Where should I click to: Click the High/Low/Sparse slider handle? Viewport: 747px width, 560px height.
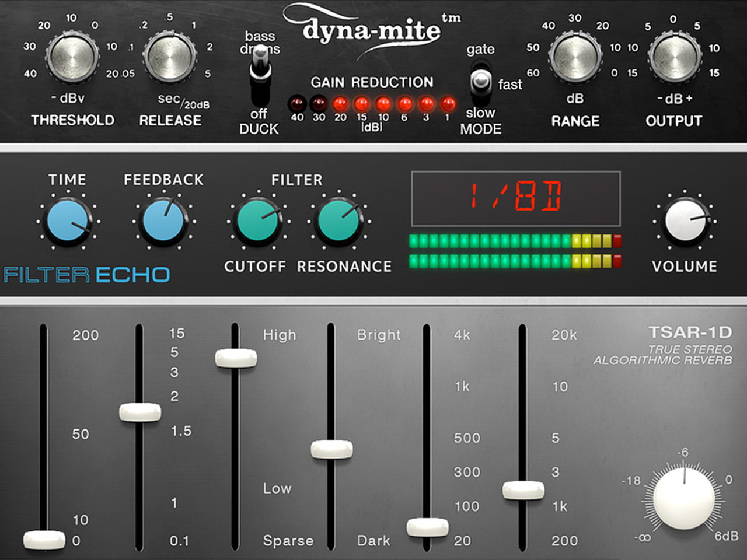click(236, 358)
